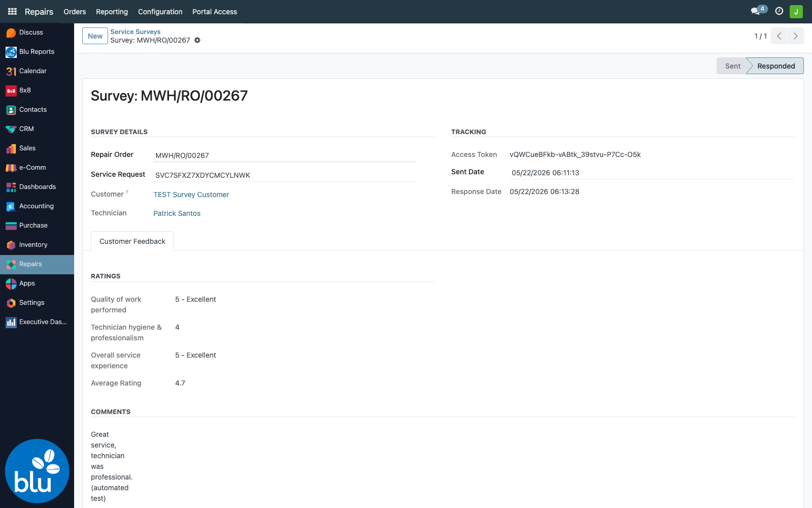Click the New button
812x508 pixels.
95,36
